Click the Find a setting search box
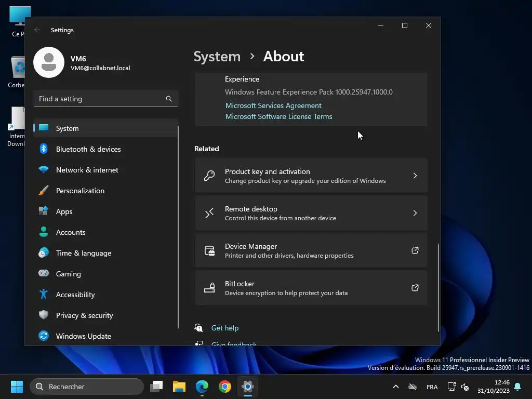 coord(106,99)
